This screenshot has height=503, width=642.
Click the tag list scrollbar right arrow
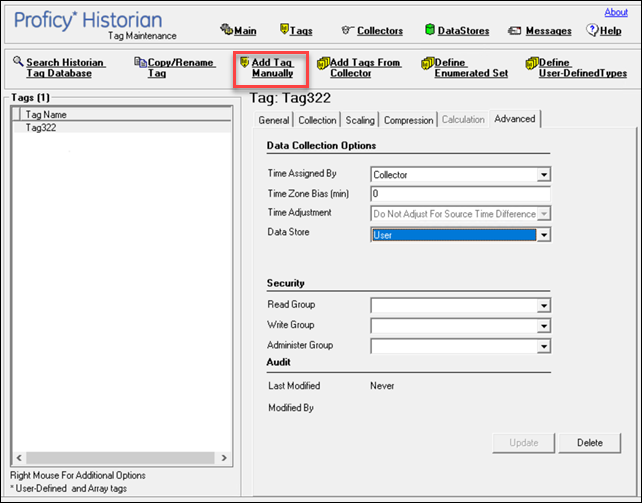point(224,458)
